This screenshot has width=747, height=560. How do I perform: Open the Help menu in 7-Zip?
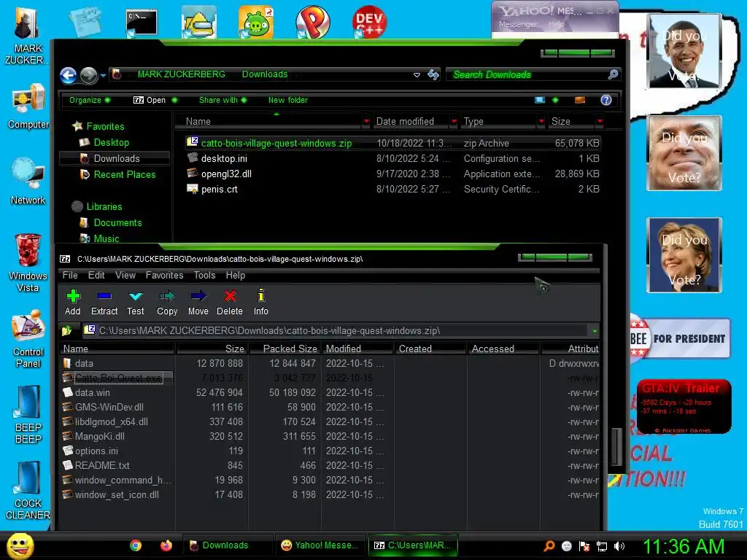pyautogui.click(x=236, y=275)
